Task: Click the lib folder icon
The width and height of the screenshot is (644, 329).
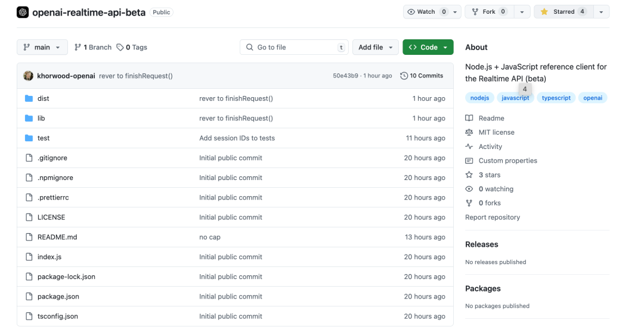Action: (29, 118)
